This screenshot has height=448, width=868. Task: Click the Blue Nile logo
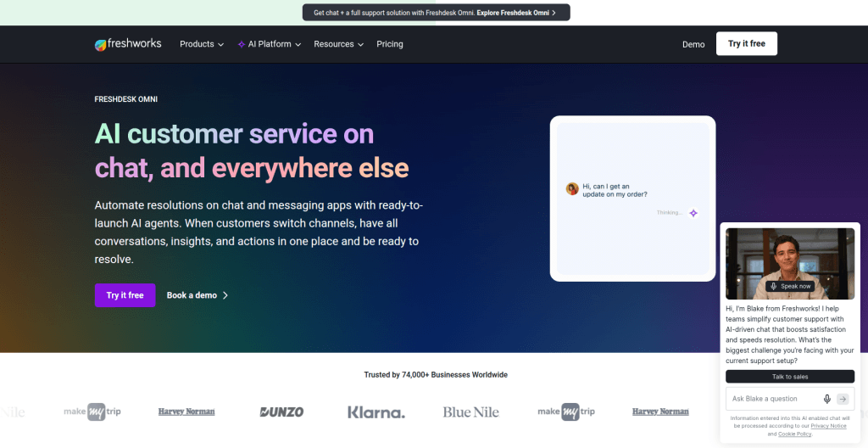tap(470, 412)
